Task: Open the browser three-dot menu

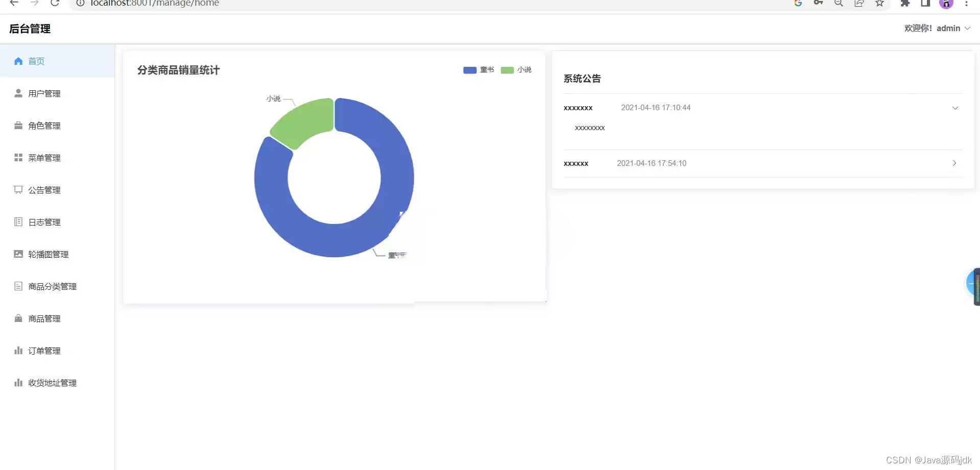Action: click(x=967, y=3)
